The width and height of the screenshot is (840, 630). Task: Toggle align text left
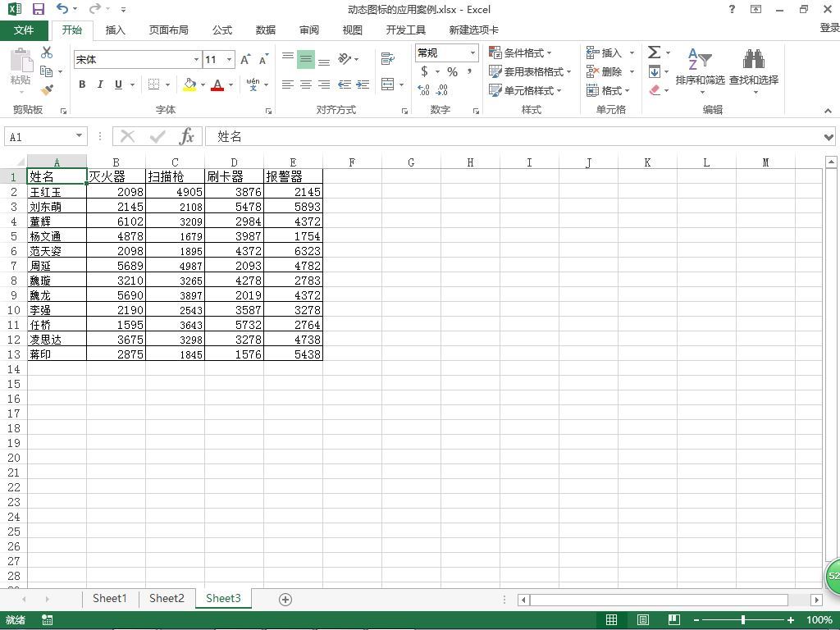(x=288, y=84)
